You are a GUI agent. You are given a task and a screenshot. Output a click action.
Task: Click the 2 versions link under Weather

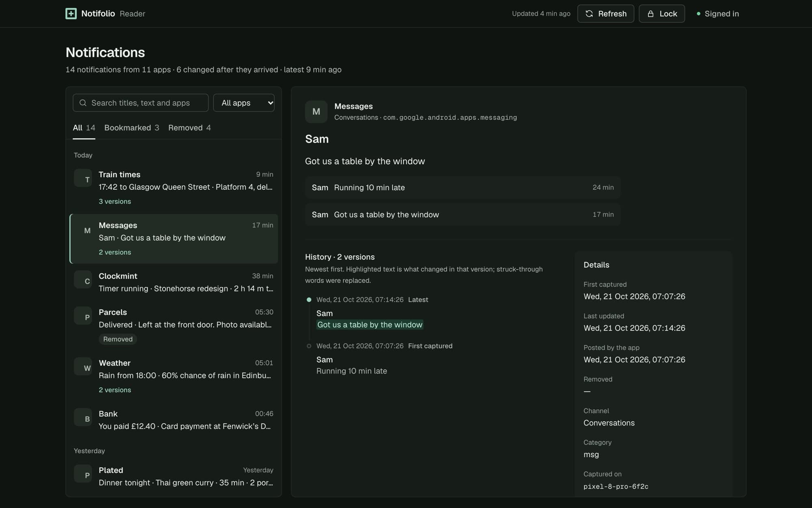click(115, 390)
